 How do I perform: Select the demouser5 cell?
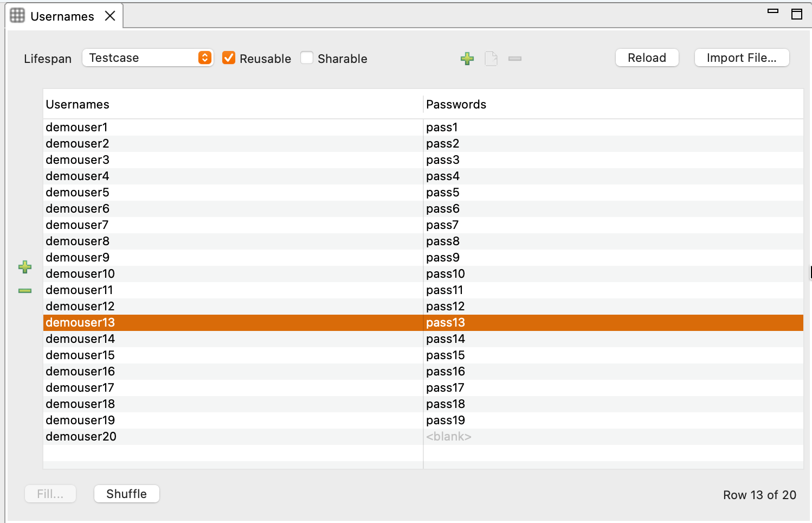[233, 193]
